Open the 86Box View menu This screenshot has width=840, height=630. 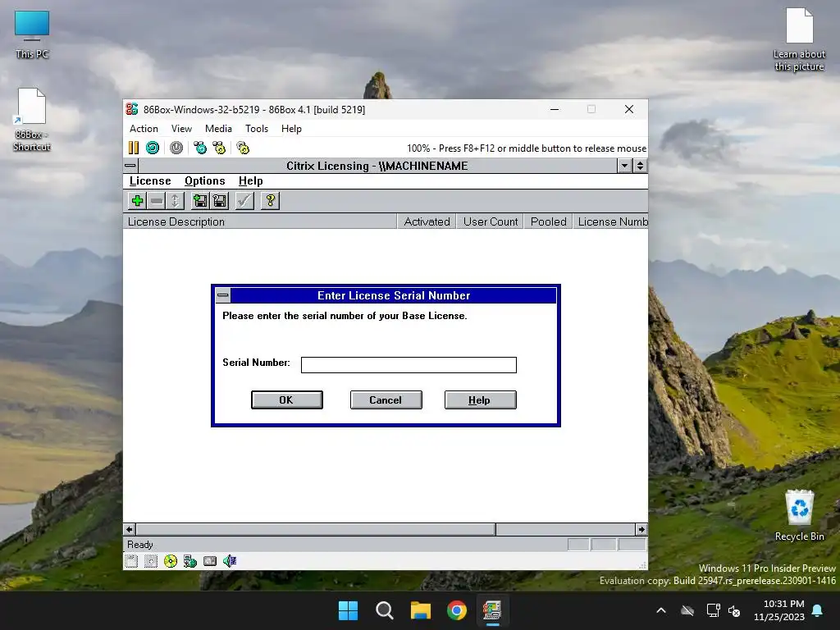tap(181, 129)
